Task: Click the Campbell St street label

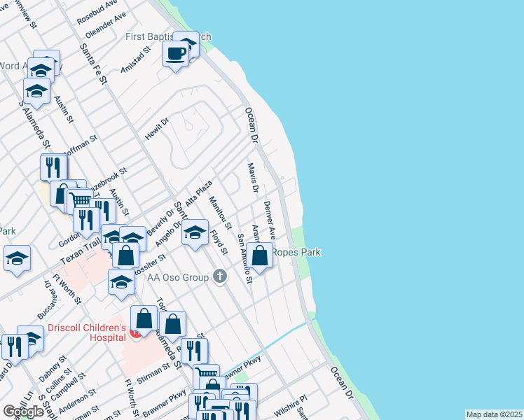Action: 69,387
